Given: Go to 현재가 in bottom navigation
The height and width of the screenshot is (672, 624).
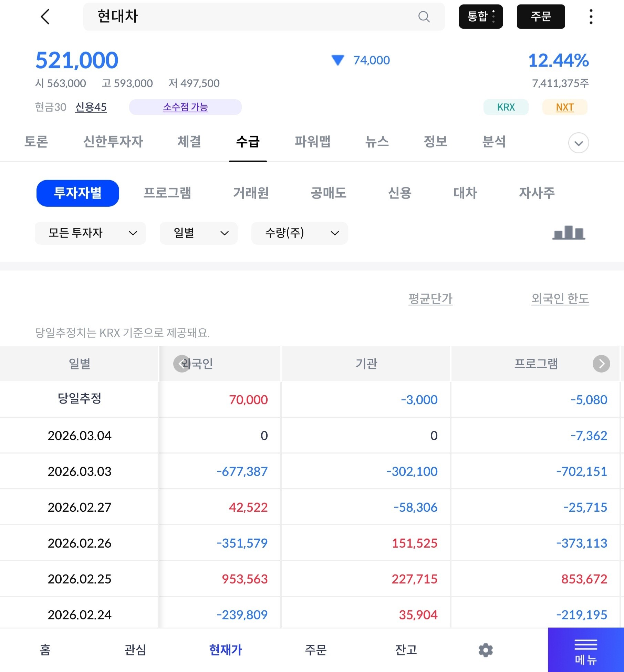Looking at the screenshot, I should click(226, 650).
